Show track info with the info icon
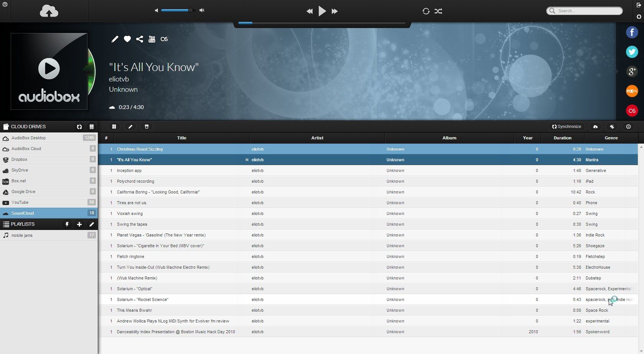Image resolution: width=644 pixels, height=354 pixels. tap(628, 126)
